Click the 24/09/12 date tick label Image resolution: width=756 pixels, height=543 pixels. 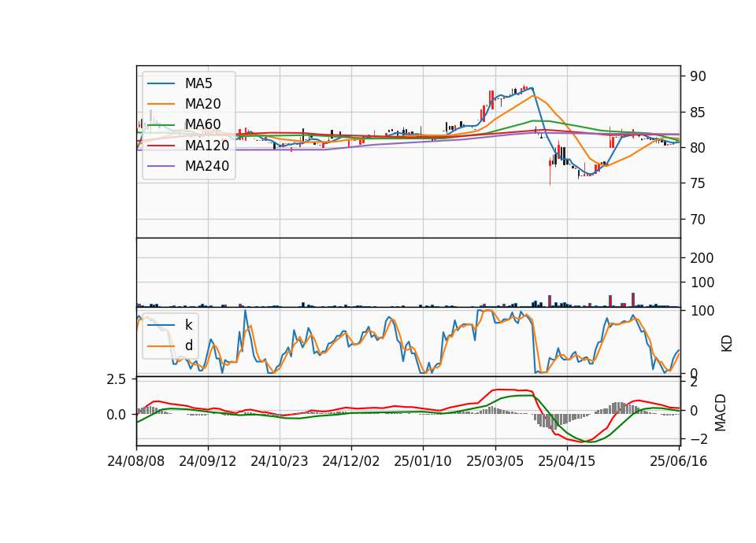(208, 461)
